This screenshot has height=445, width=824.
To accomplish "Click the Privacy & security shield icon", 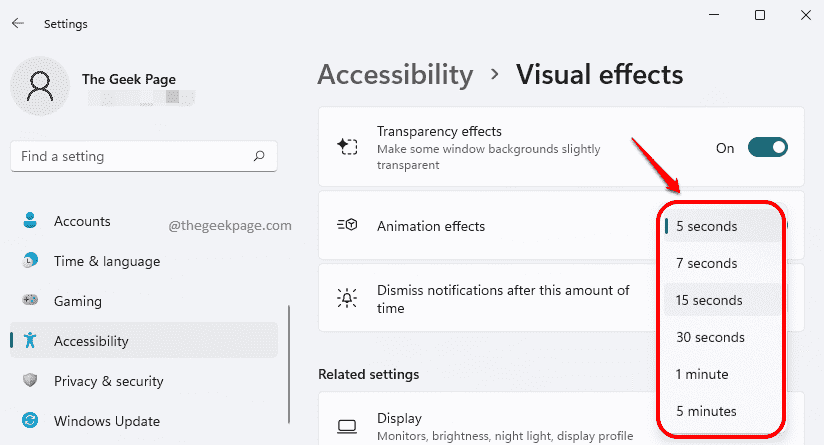I will (x=30, y=380).
